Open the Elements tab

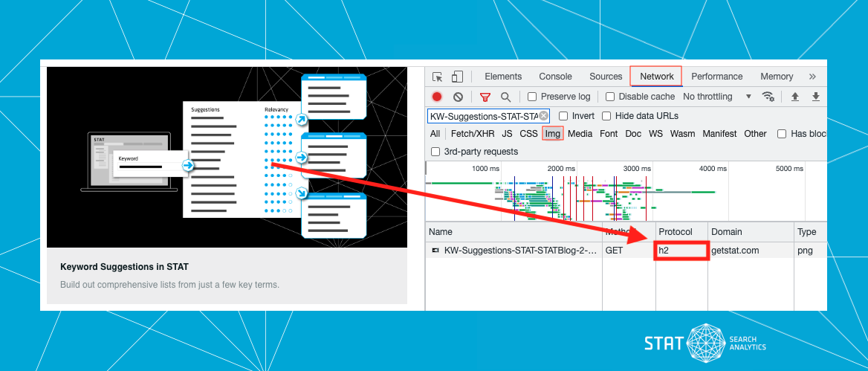503,77
